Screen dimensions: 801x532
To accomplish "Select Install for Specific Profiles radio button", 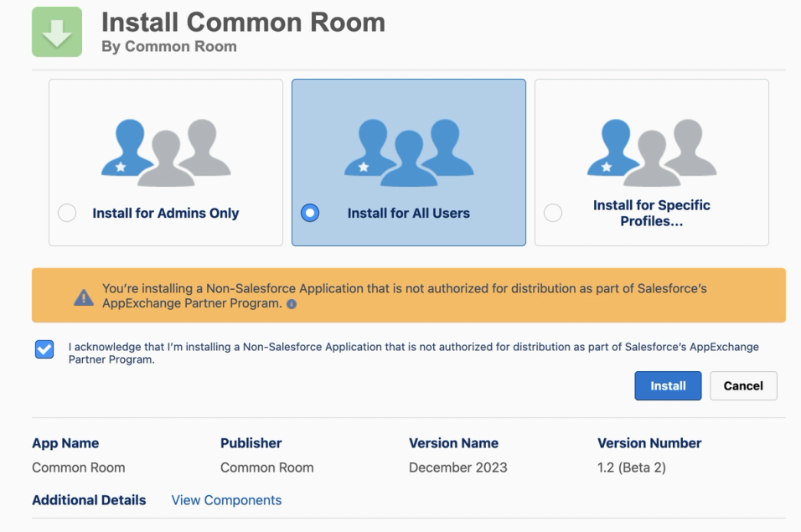I will 553,213.
